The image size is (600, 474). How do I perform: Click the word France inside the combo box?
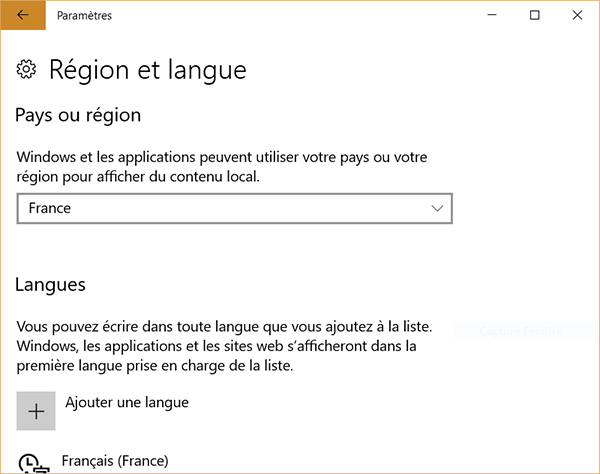click(50, 208)
